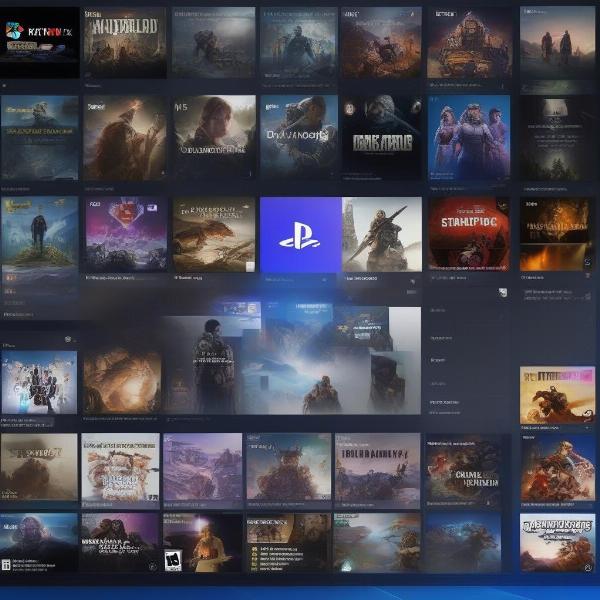This screenshot has width=600, height=600.
Task: Open the blue armored-figure tile with white title
Action: coord(299,137)
